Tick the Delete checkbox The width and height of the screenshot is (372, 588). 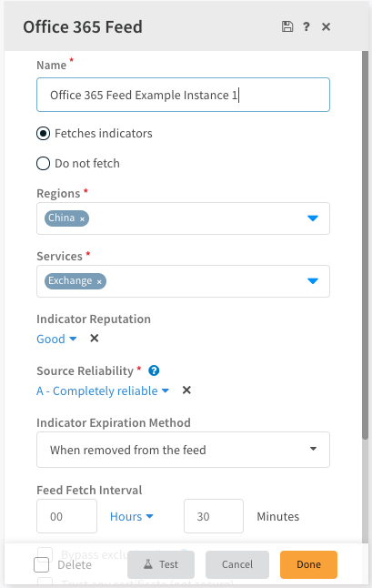pos(41,564)
